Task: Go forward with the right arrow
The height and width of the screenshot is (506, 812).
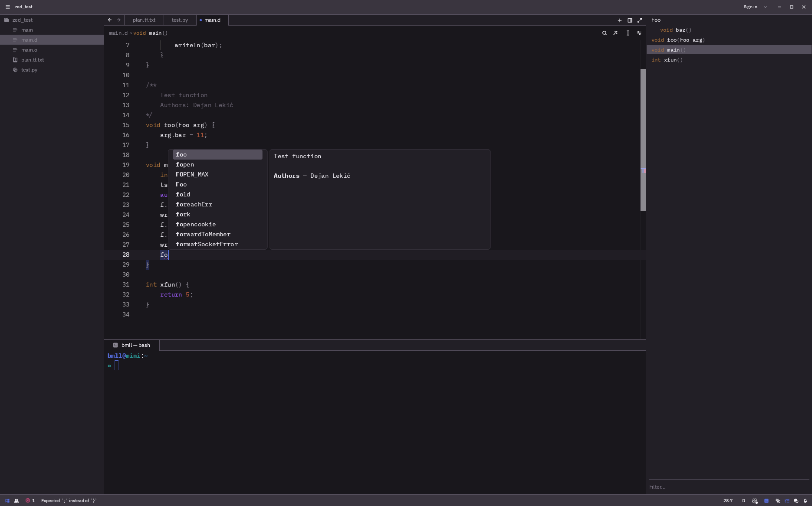Action: coord(119,20)
